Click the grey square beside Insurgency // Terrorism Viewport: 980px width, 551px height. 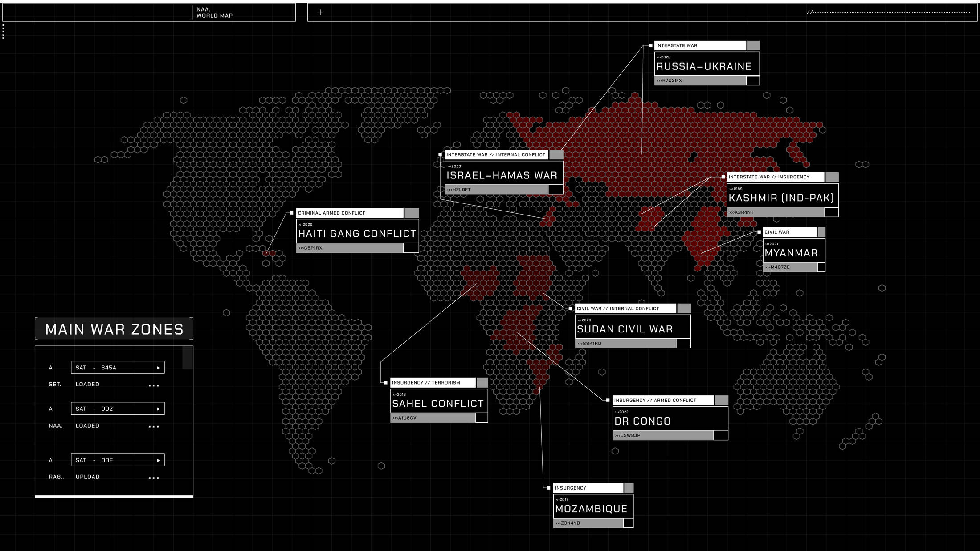[482, 383]
